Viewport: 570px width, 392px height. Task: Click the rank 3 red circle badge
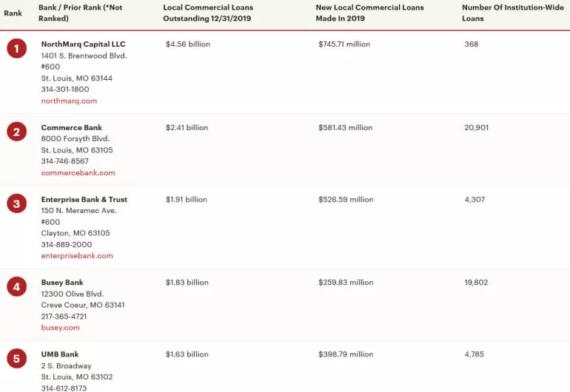tap(16, 204)
